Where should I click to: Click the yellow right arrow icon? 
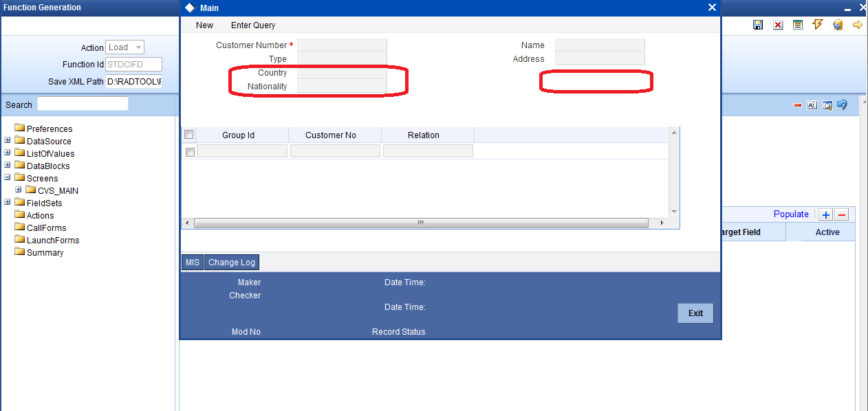858,25
